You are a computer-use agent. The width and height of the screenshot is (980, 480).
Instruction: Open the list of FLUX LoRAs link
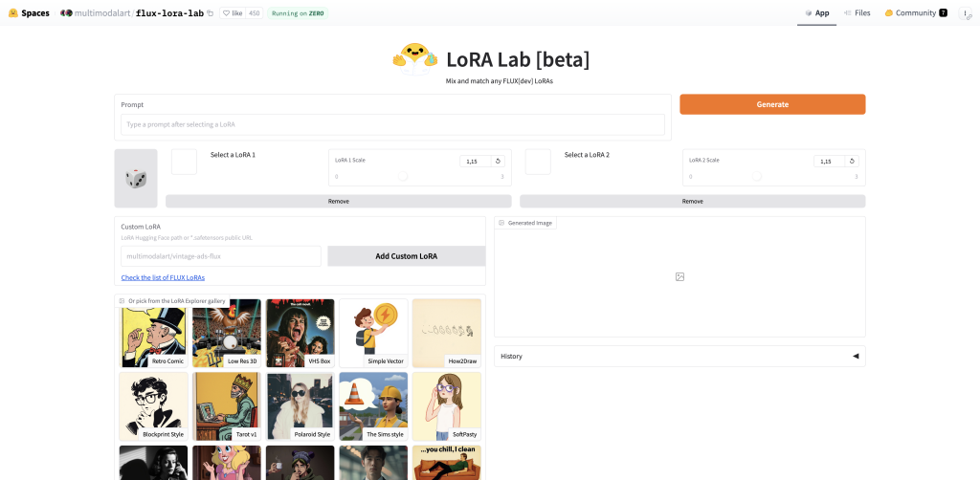pos(163,277)
